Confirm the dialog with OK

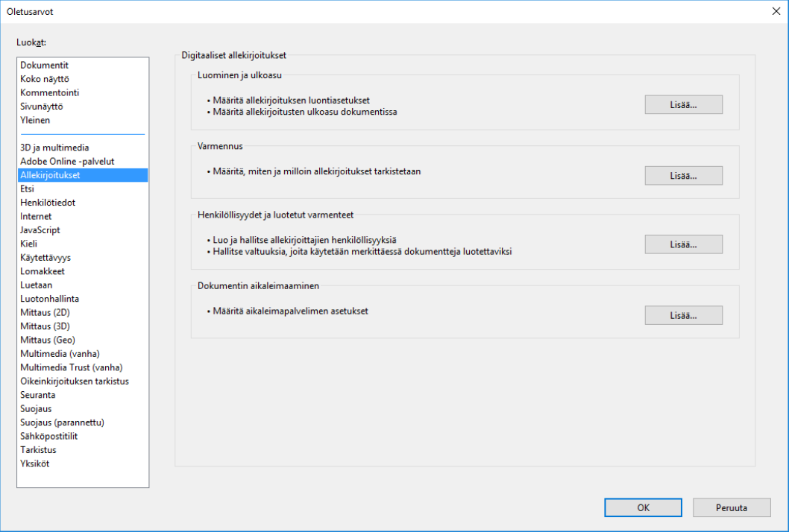click(643, 507)
